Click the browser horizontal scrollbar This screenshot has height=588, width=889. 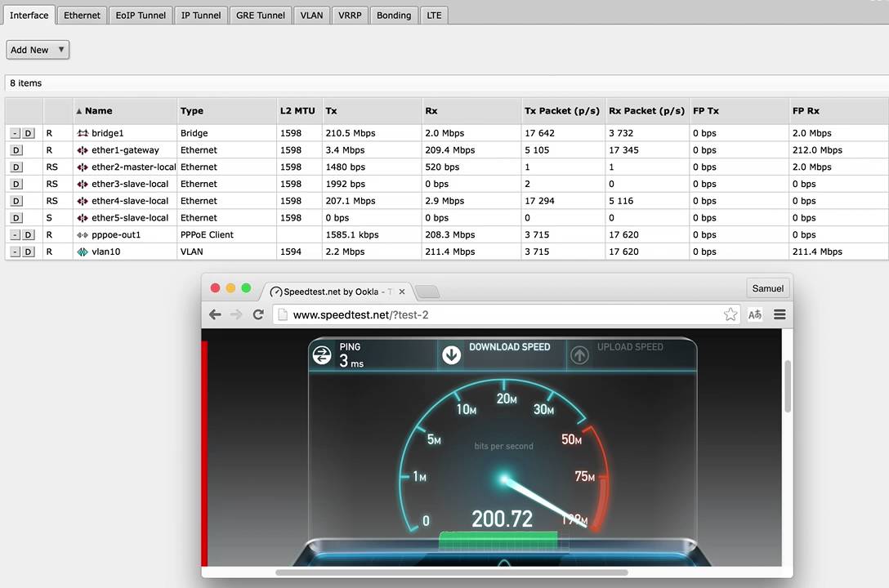point(451,572)
